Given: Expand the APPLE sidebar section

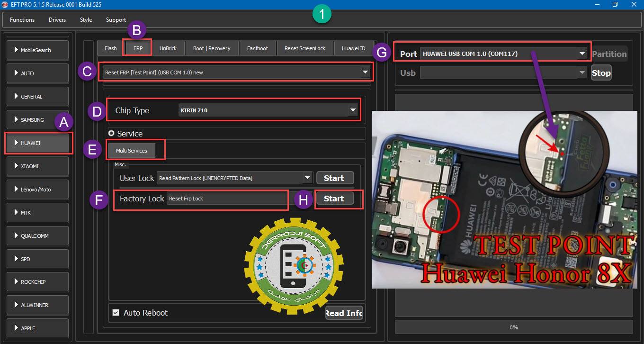Looking at the screenshot, I should tap(38, 328).
